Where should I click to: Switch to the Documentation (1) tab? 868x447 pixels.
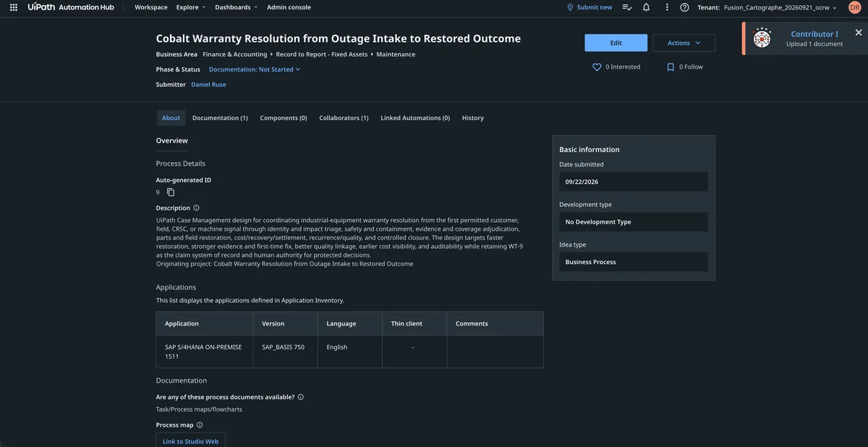(x=220, y=118)
